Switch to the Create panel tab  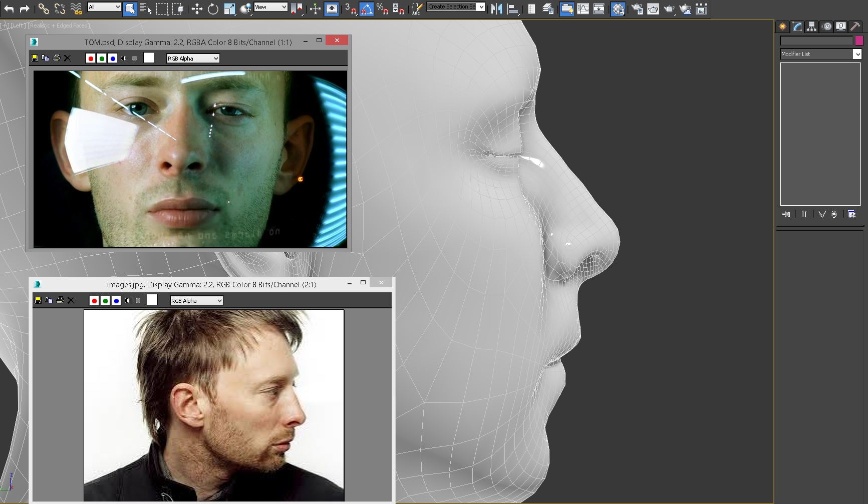(x=783, y=27)
